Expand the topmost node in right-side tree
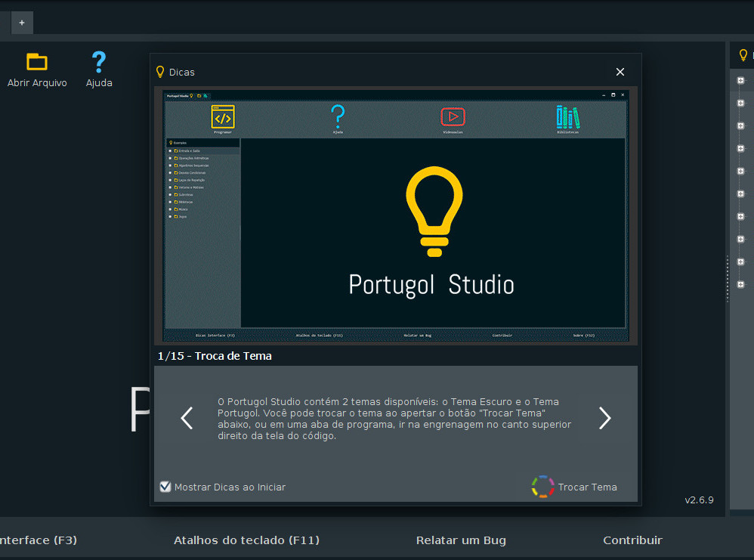 pyautogui.click(x=740, y=80)
